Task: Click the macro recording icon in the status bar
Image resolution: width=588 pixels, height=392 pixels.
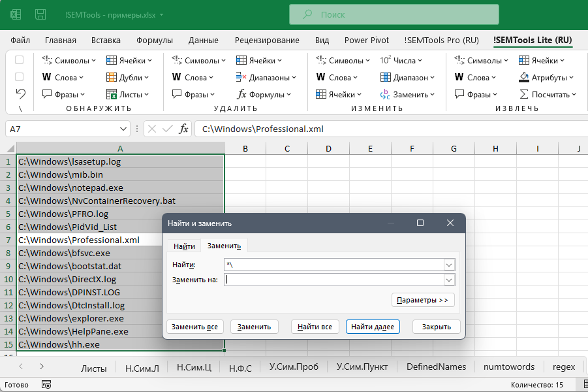Action: coord(46,385)
